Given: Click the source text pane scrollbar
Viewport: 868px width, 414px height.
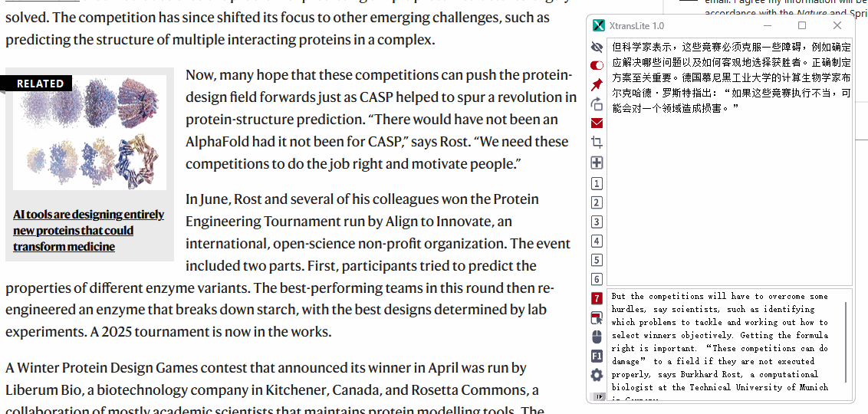Looking at the screenshot, I should pos(847,341).
